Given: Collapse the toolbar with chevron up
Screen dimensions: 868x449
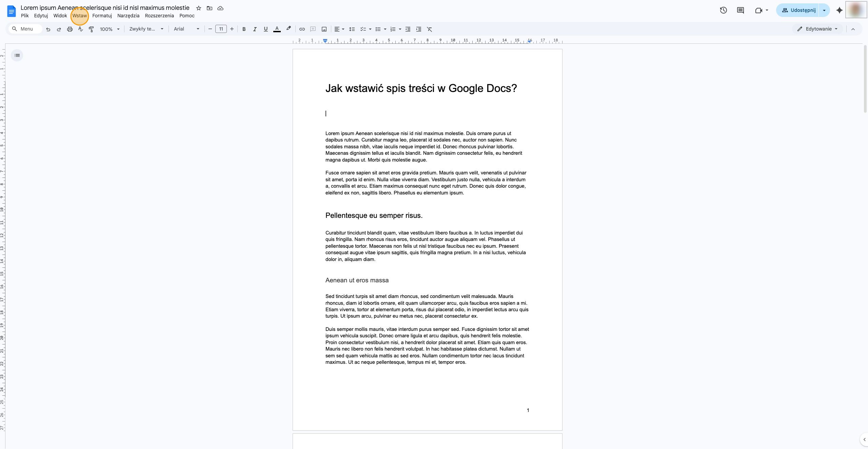Looking at the screenshot, I should (x=853, y=29).
